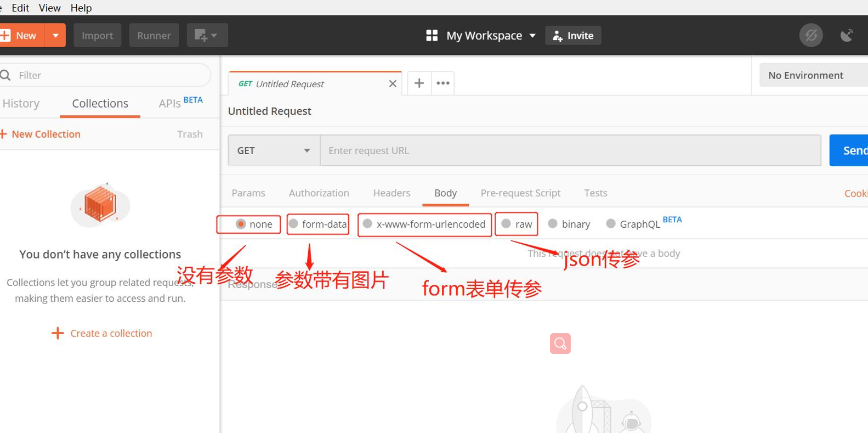Viewport: 868px width, 433px height.
Task: Close the Untitled Request tab
Action: [393, 83]
